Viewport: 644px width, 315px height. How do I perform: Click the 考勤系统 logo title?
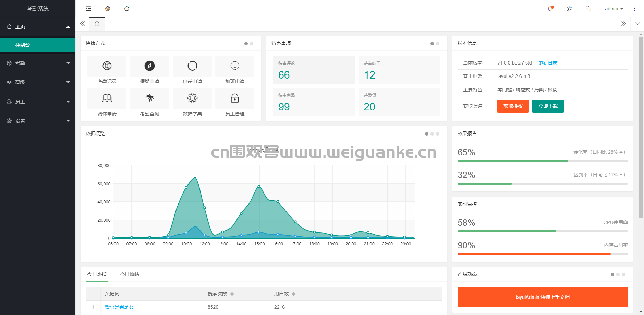(38, 9)
